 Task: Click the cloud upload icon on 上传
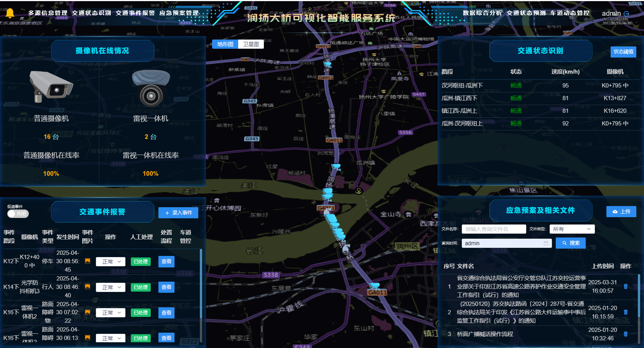(x=614, y=211)
